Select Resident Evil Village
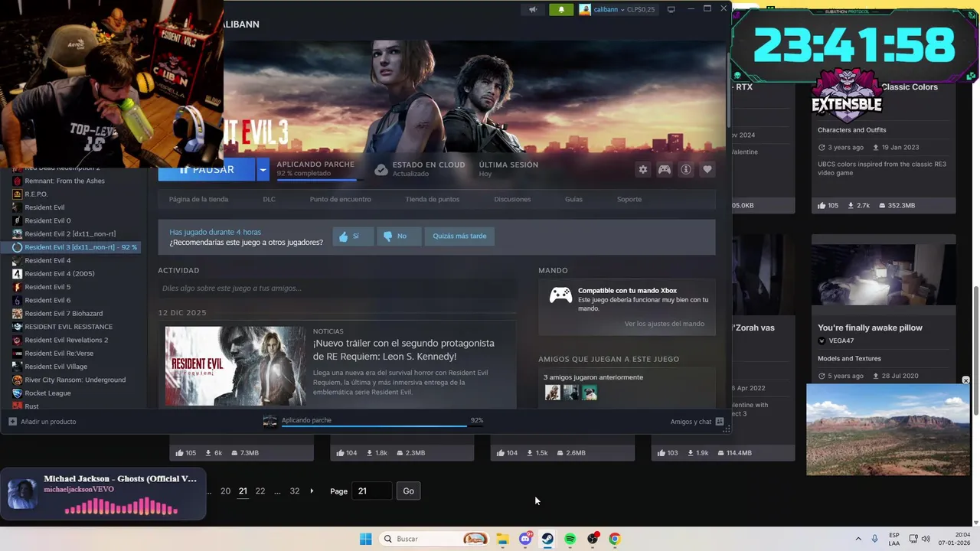 pos(56,367)
